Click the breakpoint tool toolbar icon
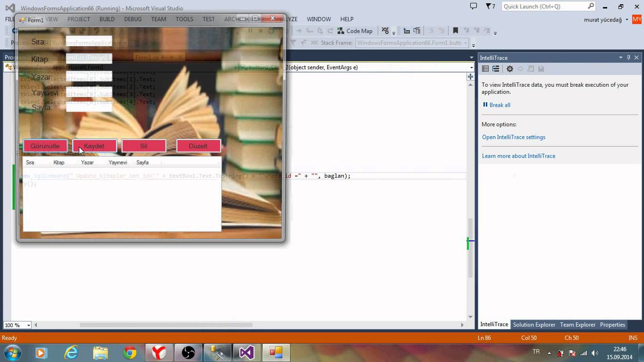The image size is (644, 362). click(386, 31)
